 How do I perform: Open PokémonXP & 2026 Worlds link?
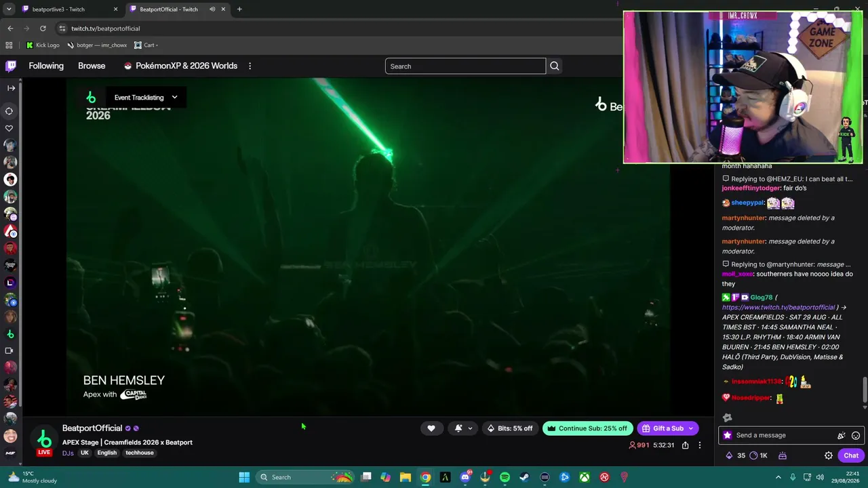point(180,66)
